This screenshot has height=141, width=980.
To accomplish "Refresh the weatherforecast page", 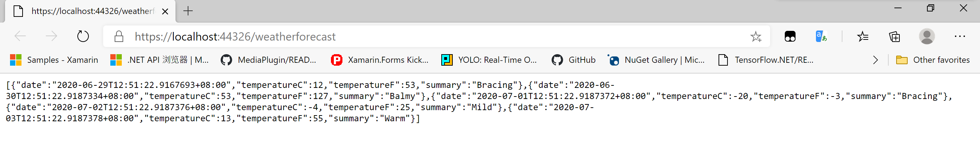I will pyautogui.click(x=82, y=37).
